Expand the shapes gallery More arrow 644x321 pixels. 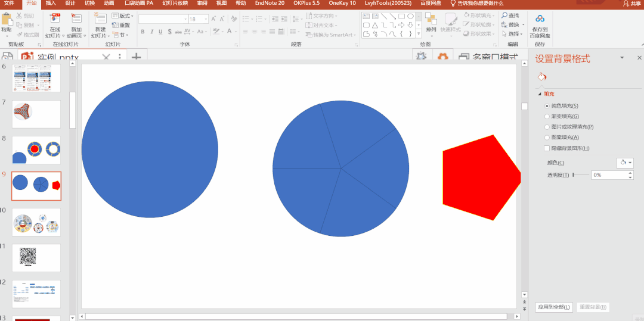(419, 34)
